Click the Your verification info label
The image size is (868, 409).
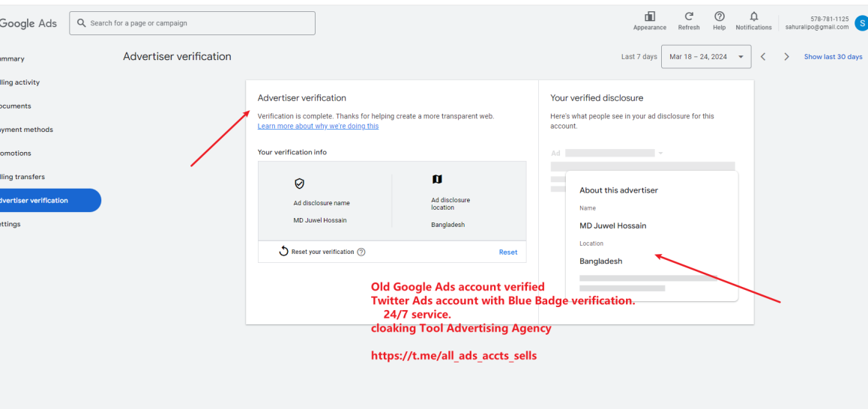pyautogui.click(x=292, y=152)
